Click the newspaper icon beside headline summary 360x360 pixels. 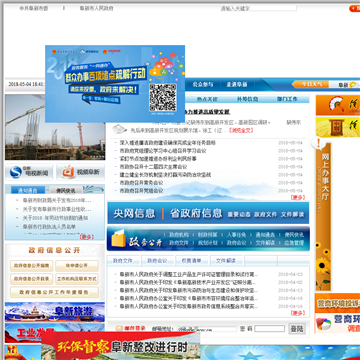click(x=119, y=129)
